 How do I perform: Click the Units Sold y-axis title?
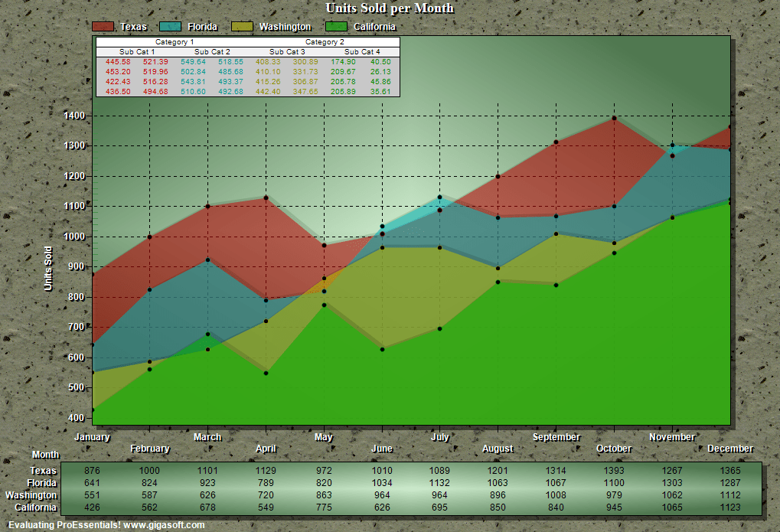click(48, 269)
